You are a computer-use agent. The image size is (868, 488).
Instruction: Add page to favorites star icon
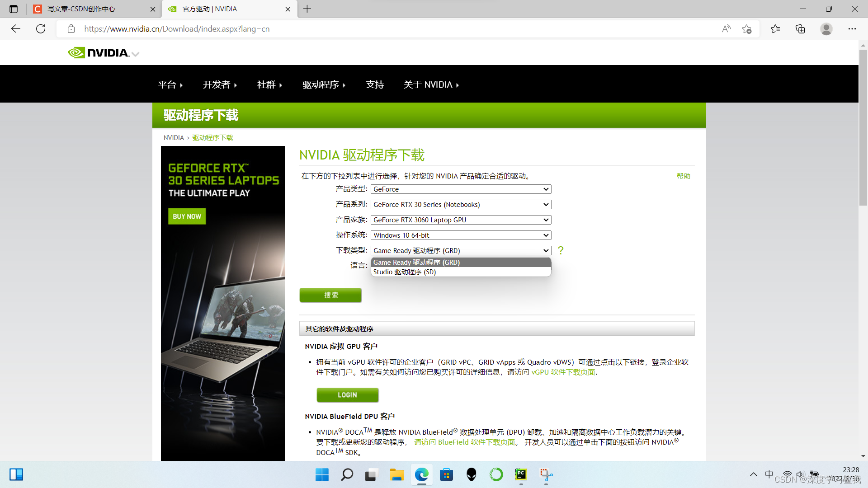(746, 29)
